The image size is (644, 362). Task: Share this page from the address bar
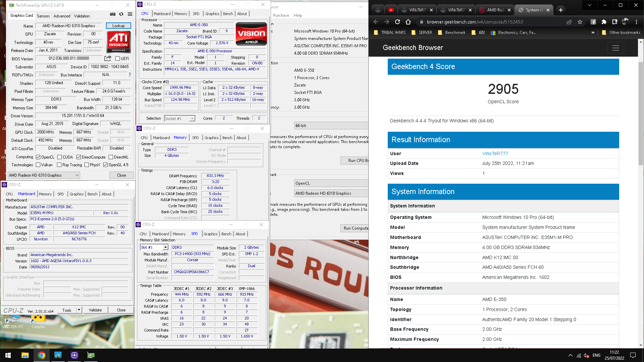tap(569, 22)
